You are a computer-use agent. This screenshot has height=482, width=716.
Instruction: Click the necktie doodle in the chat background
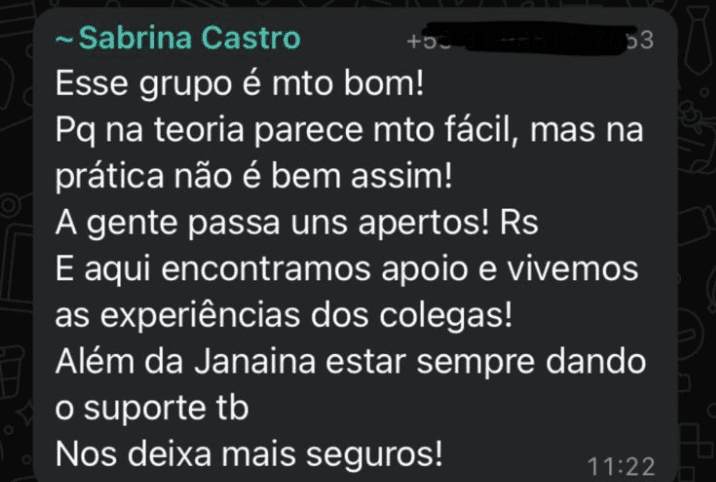(x=697, y=40)
